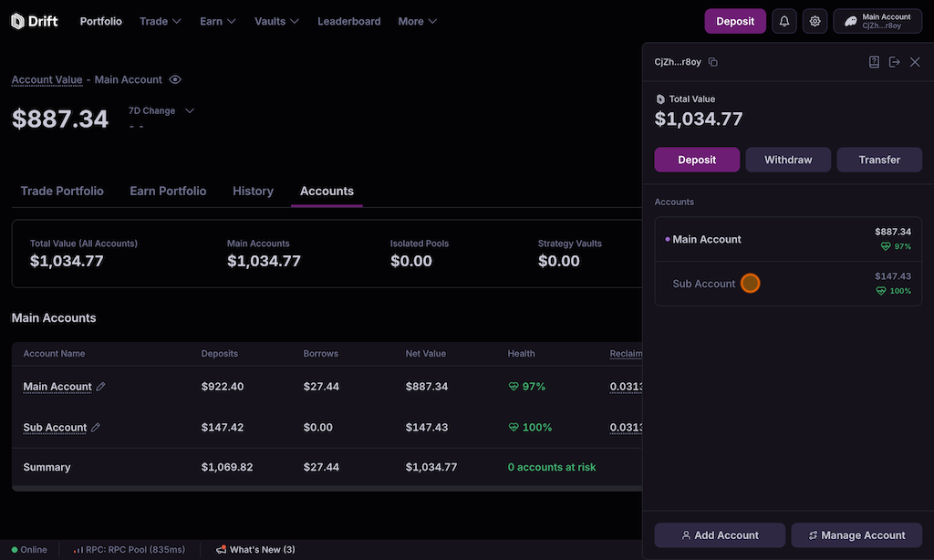The height and width of the screenshot is (560, 934).
Task: Switch to the History tab
Action: (x=253, y=192)
